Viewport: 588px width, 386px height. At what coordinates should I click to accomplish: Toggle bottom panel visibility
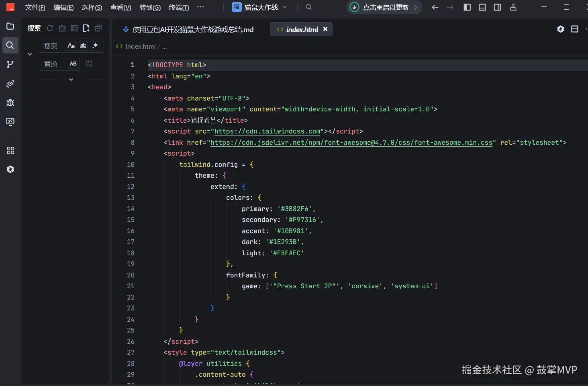click(482, 7)
